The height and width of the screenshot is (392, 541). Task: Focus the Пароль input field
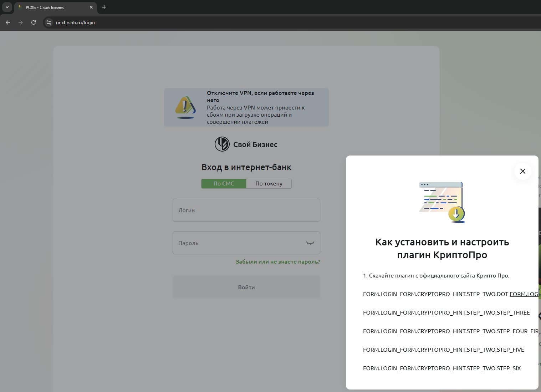coord(246,243)
